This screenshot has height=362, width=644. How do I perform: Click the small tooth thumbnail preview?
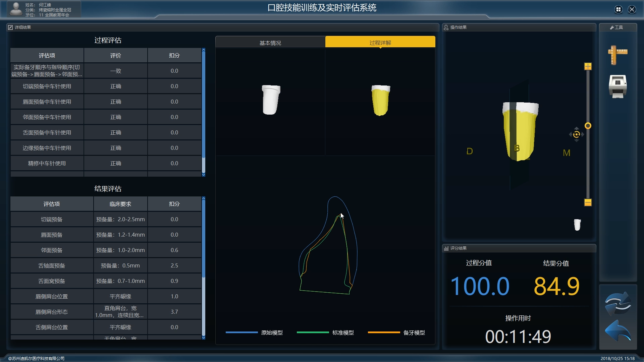tap(577, 225)
